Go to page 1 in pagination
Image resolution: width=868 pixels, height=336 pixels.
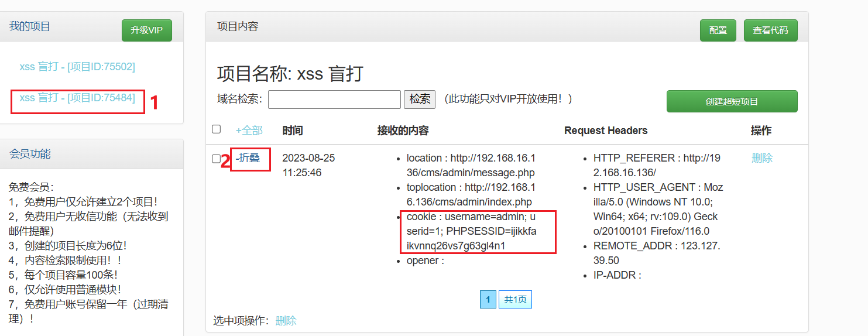(488, 300)
